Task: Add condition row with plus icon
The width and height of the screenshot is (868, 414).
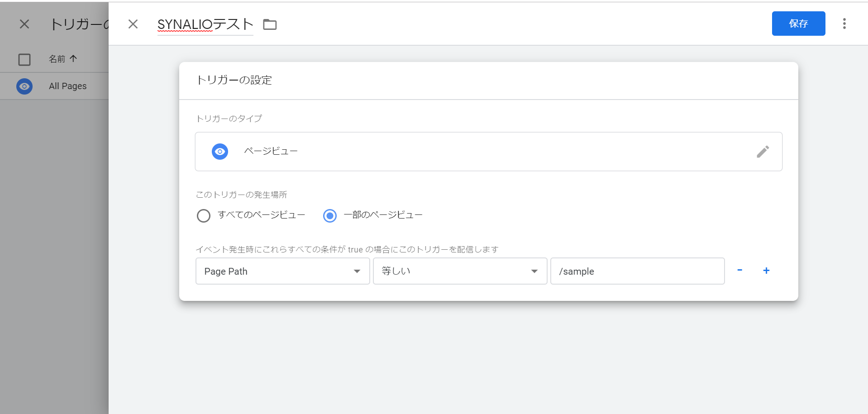Action: (766, 271)
